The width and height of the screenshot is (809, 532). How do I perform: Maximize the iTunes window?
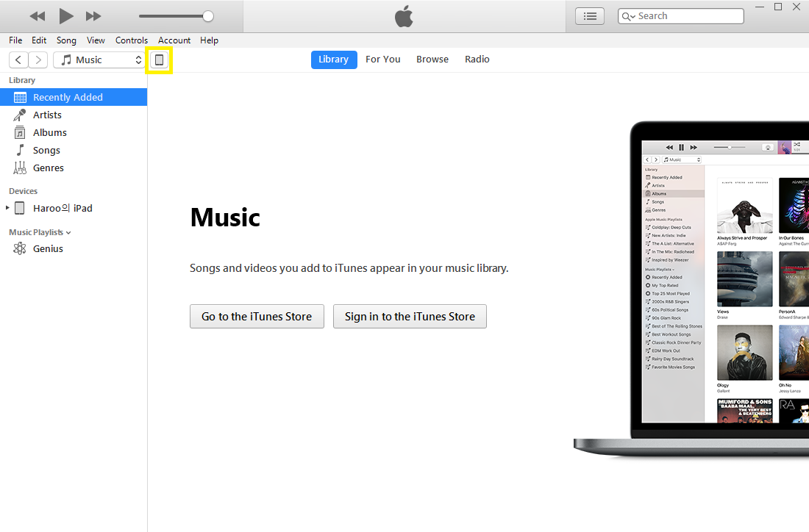point(778,7)
